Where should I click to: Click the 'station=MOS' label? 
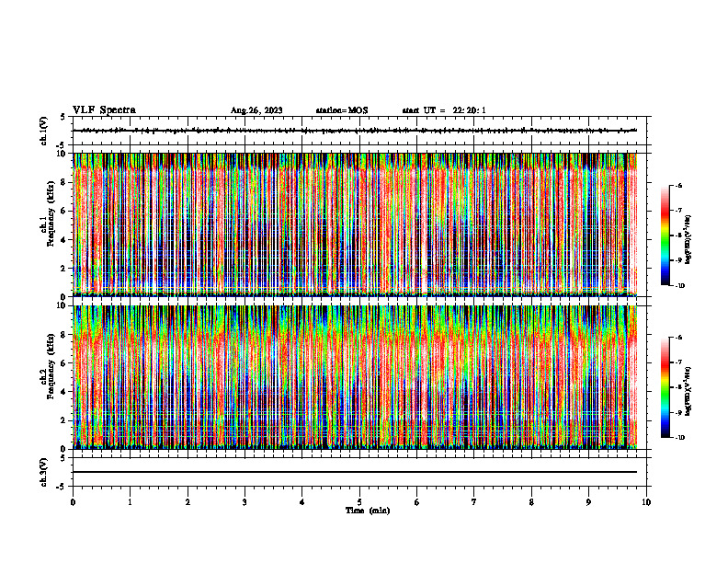[x=342, y=110]
